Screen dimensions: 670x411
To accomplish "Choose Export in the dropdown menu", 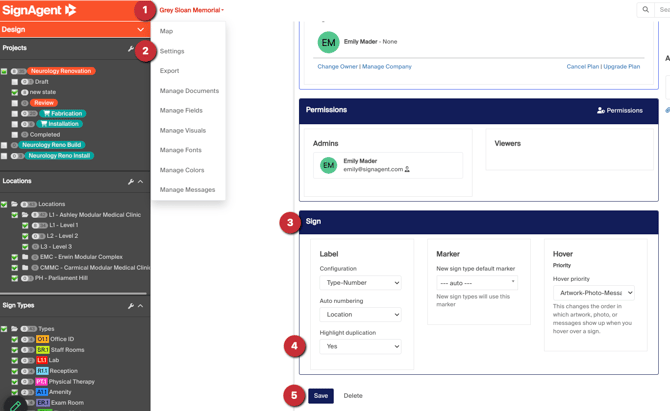I will coord(169,71).
